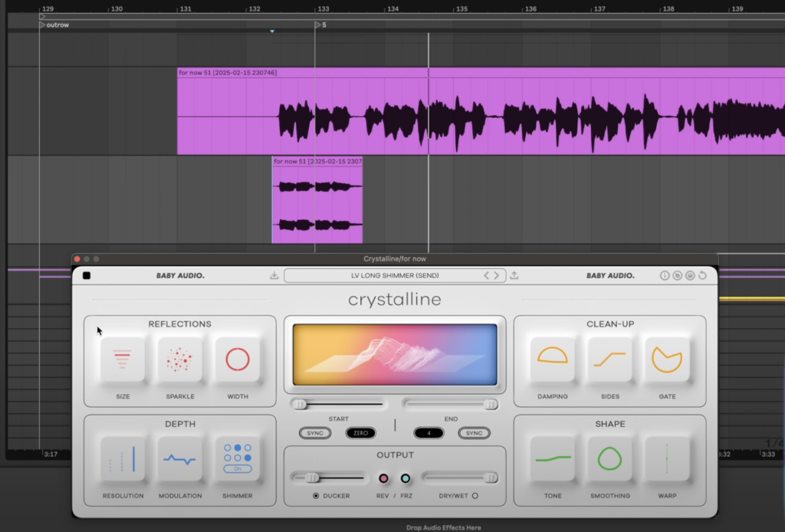Toggle the Shimmer ON switch
Image resolution: width=785 pixels, height=532 pixels.
(238, 469)
